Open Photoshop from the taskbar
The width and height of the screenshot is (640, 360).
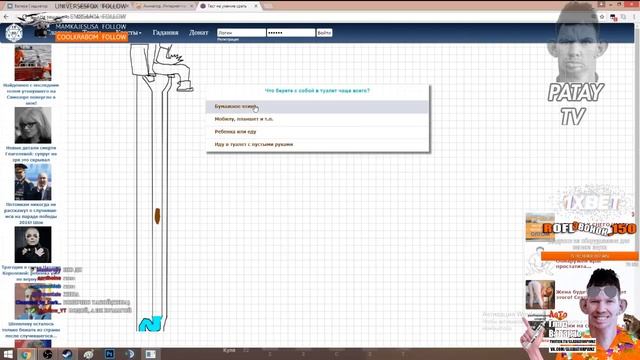pyautogui.click(x=109, y=354)
